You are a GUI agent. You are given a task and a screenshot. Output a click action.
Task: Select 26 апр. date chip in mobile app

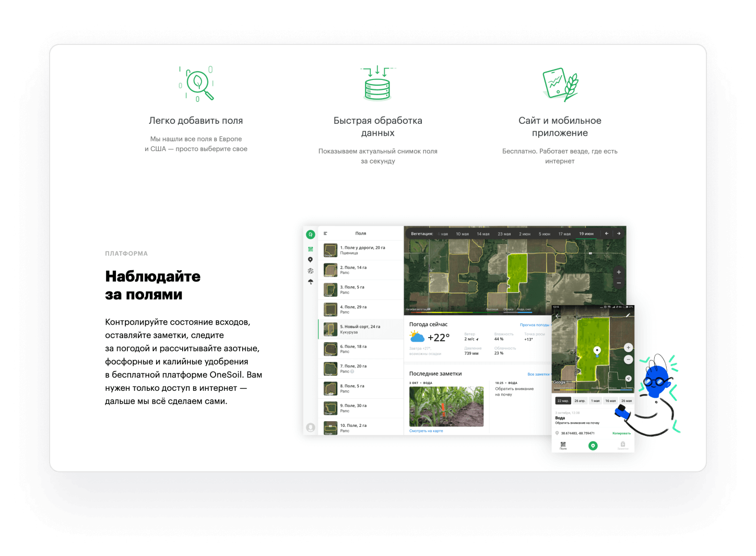[580, 401]
